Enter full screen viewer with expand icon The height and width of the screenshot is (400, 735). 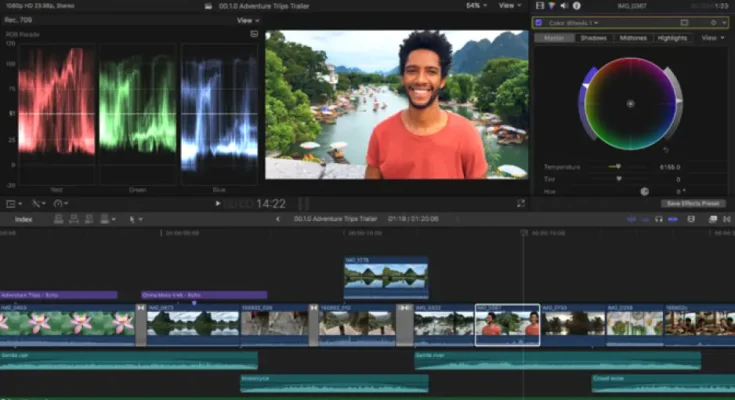point(521,203)
